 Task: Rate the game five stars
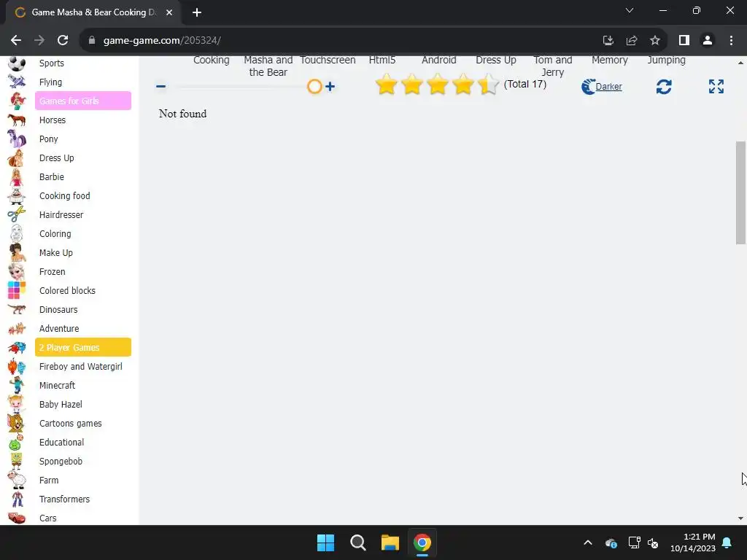click(488, 85)
